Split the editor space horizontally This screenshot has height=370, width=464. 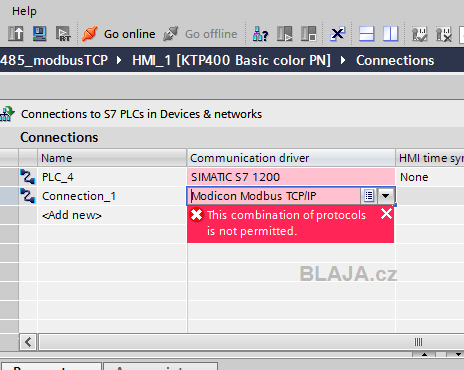click(366, 34)
